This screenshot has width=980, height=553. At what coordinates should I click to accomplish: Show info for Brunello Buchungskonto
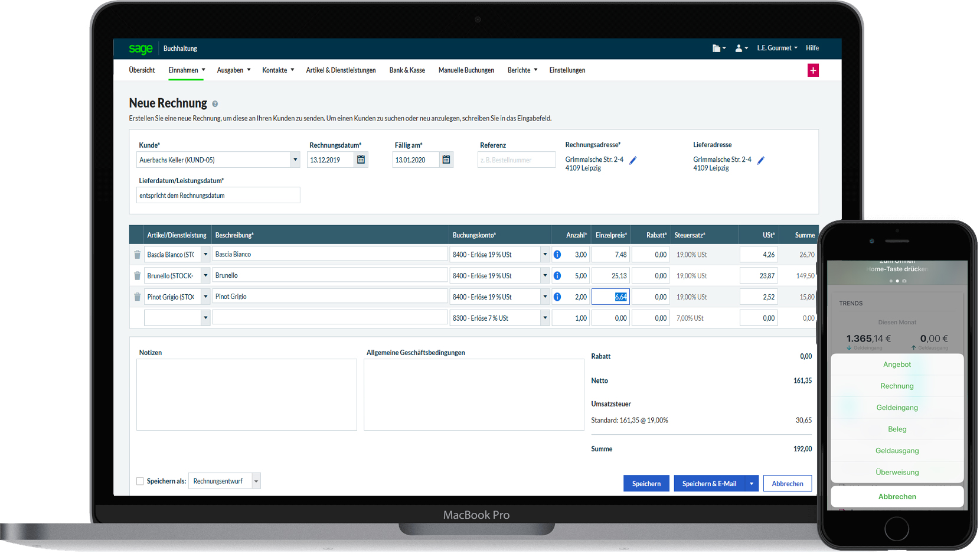(557, 276)
